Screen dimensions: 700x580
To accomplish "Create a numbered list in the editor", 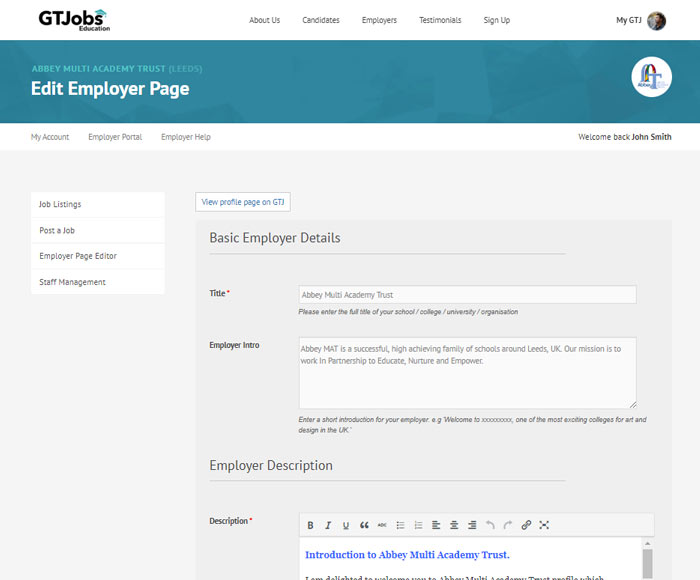I will point(418,525).
